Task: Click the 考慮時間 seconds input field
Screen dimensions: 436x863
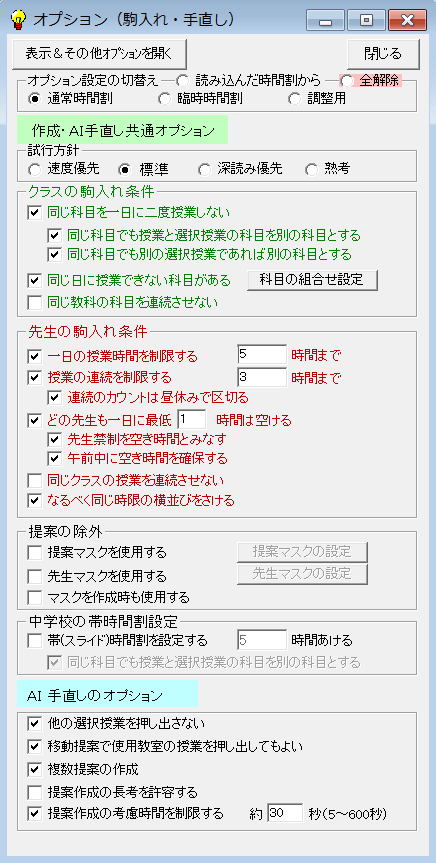Action: pos(285,813)
